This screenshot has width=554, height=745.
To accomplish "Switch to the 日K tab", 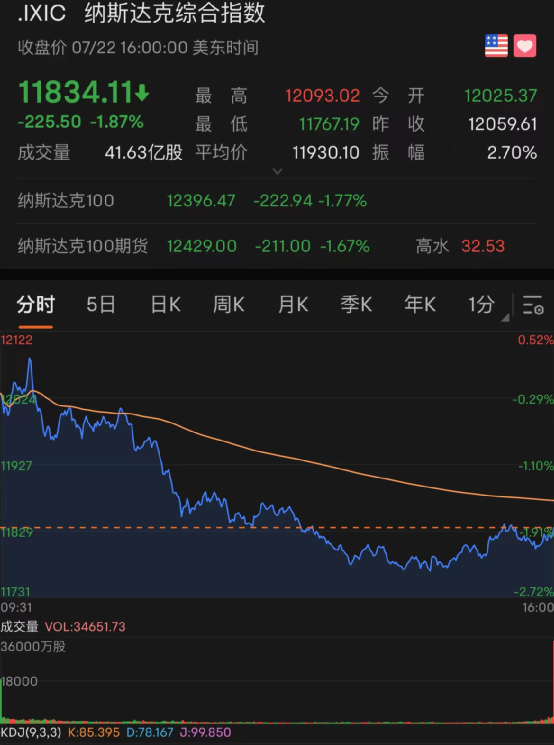I will pyautogui.click(x=165, y=305).
